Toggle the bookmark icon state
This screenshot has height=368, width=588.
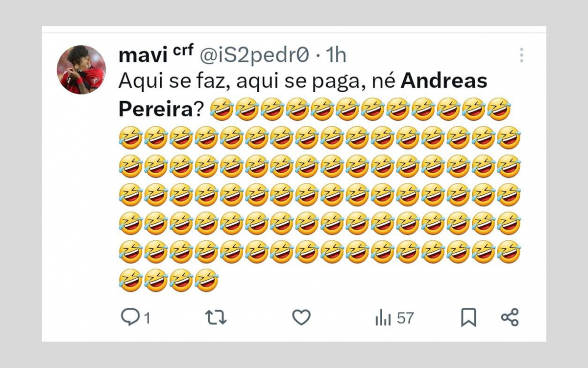coord(469,317)
